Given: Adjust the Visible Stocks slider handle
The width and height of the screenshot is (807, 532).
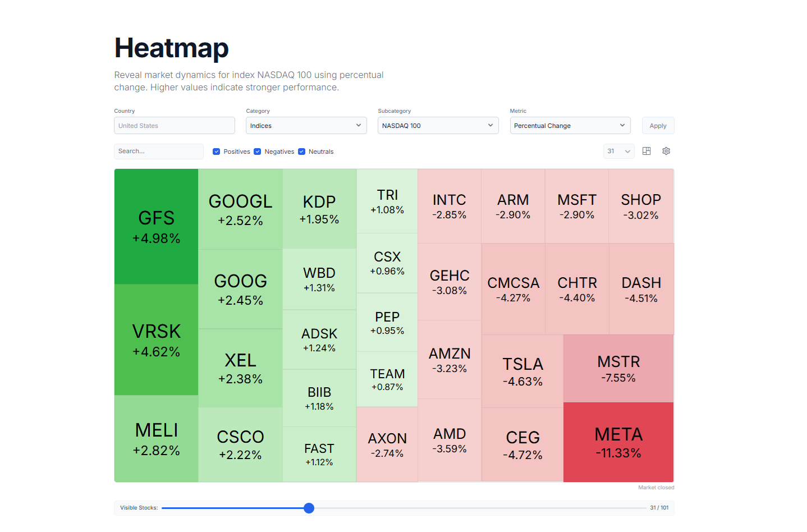Looking at the screenshot, I should [x=309, y=508].
